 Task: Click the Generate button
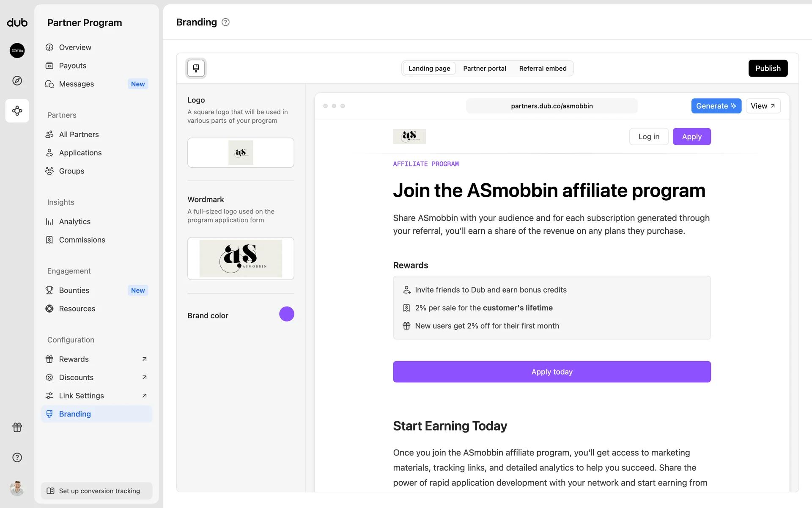pyautogui.click(x=716, y=106)
